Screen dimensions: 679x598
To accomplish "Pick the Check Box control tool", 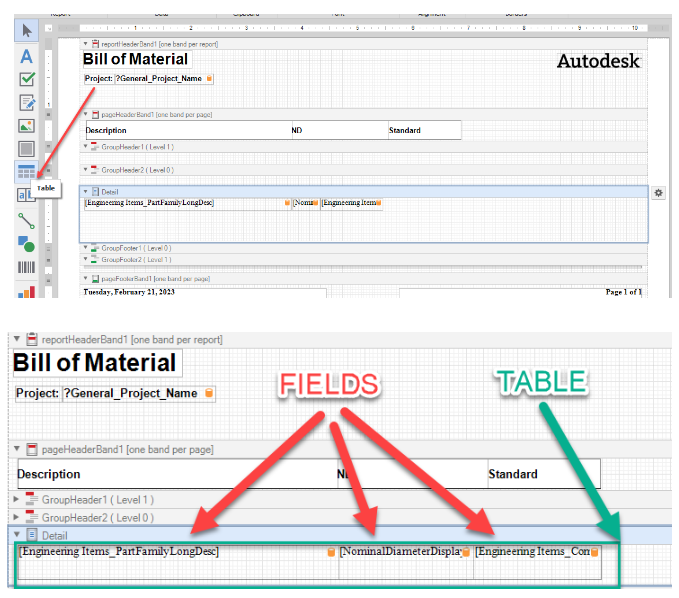I will [27, 79].
